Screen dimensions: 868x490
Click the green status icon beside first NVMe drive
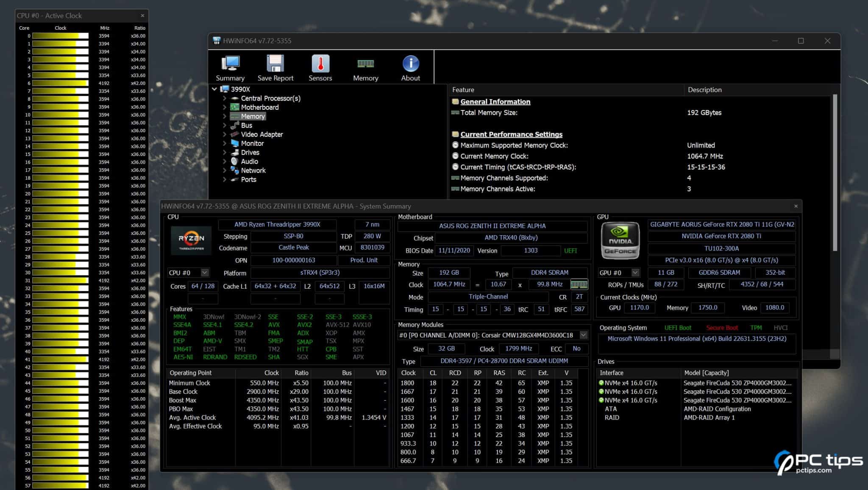pyautogui.click(x=601, y=382)
